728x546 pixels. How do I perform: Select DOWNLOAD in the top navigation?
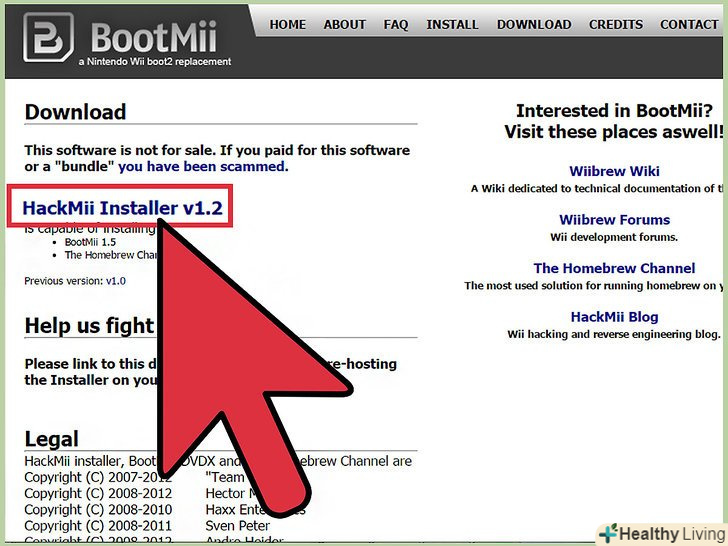[x=534, y=24]
